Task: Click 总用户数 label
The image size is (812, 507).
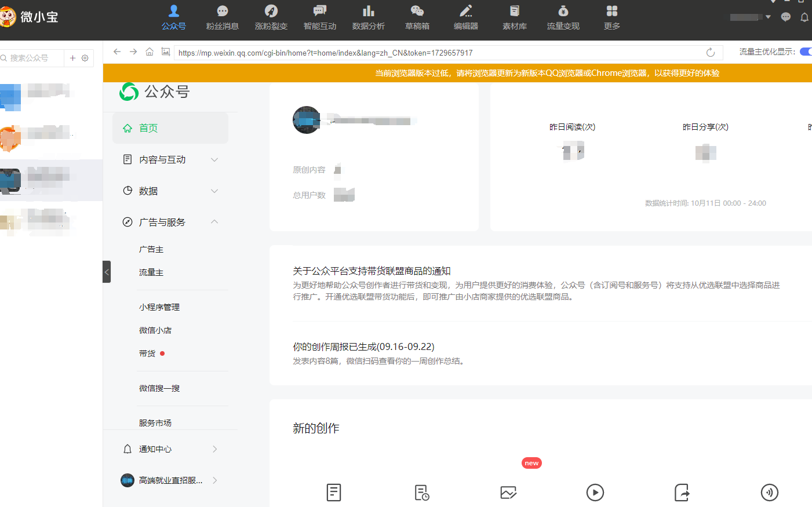Action: 309,195
